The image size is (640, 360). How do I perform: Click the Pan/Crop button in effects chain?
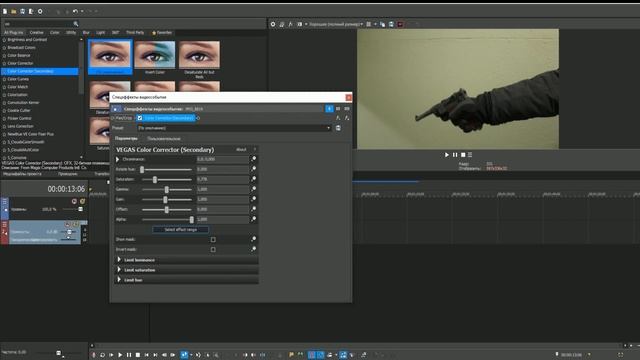(123, 118)
